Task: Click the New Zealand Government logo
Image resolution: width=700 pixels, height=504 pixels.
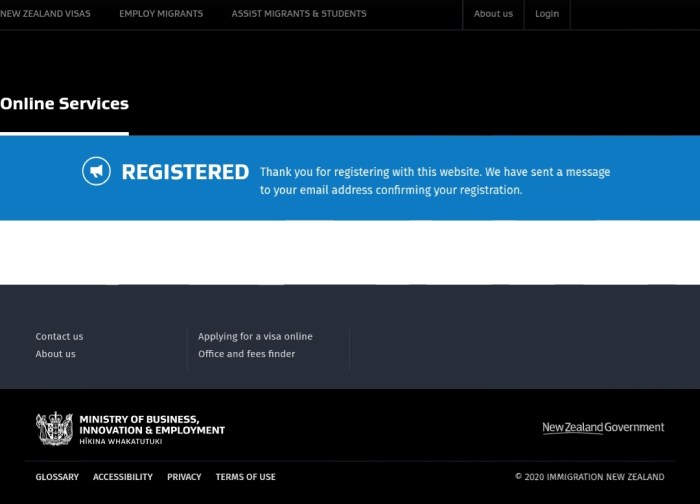Action: [603, 428]
